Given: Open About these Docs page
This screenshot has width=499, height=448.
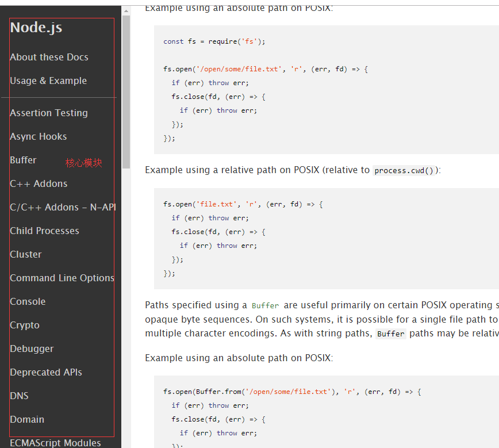Looking at the screenshot, I should 49,57.
